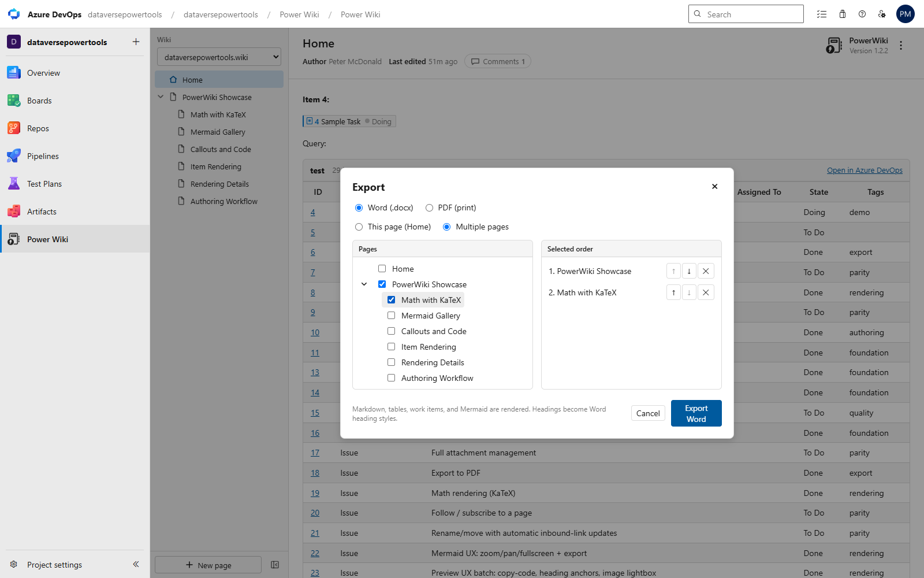Open the 4 Sample Task work item chip
The image size is (924, 578).
click(349, 121)
